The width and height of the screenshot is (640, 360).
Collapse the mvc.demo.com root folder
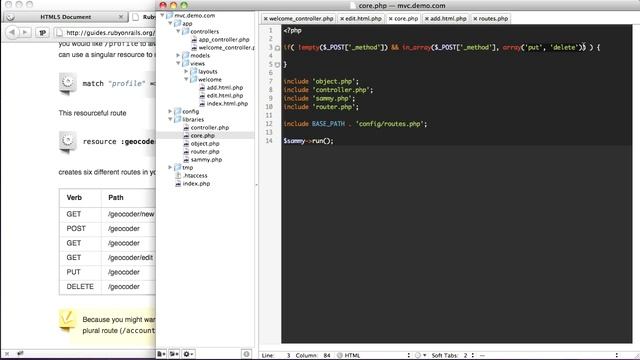point(162,16)
